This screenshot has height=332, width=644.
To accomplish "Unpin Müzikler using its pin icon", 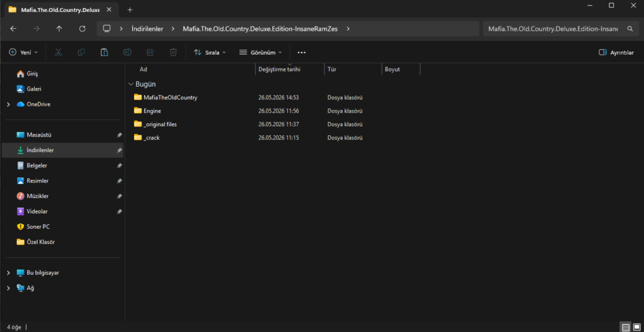I will [119, 196].
